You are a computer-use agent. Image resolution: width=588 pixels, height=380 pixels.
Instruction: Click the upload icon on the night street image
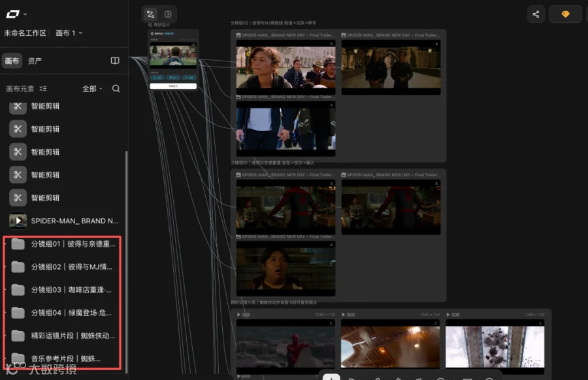pos(436,44)
